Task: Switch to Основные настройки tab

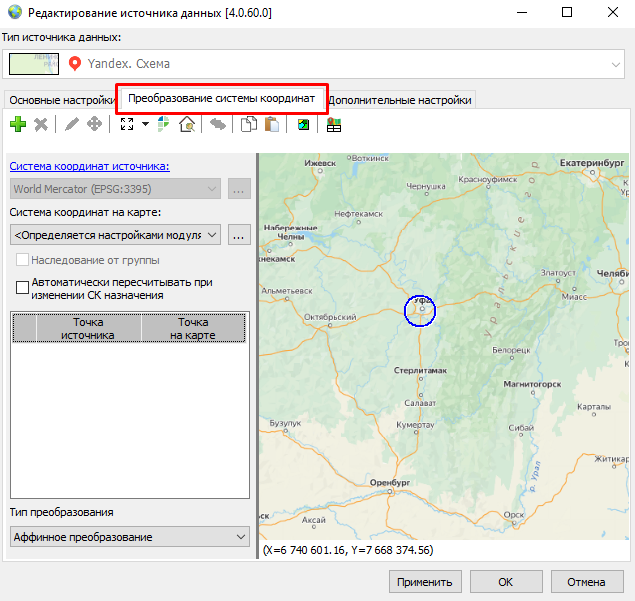Action: (x=62, y=100)
